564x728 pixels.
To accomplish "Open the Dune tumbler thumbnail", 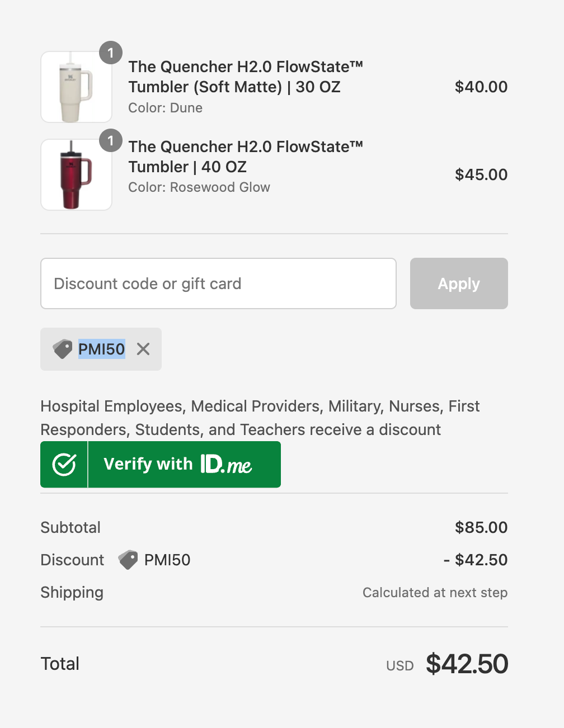I will 76,87.
